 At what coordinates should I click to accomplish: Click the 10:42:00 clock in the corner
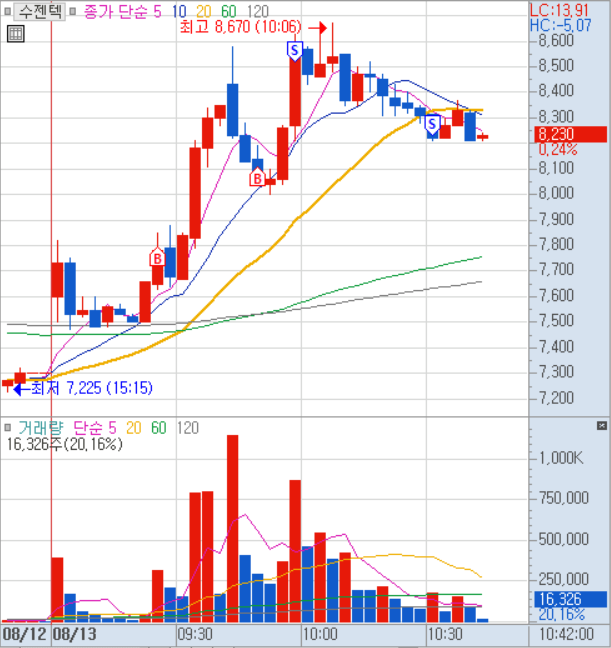(568, 634)
